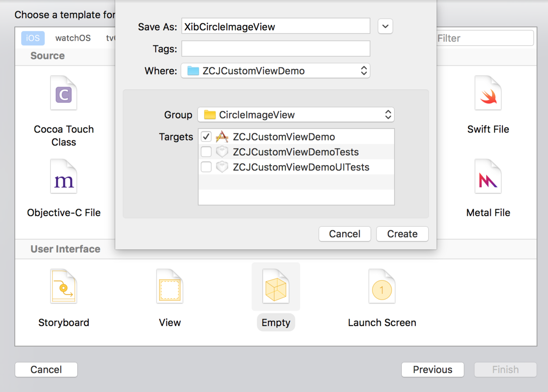Select the Swift File template icon
548x392 pixels.
click(x=488, y=93)
